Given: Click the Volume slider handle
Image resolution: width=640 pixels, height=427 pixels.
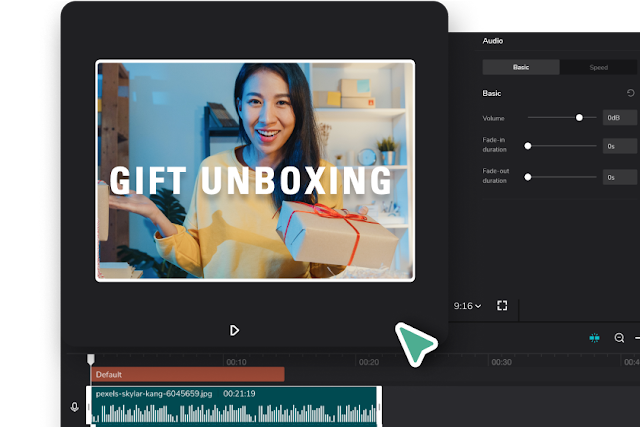Looking at the screenshot, I should tap(579, 118).
